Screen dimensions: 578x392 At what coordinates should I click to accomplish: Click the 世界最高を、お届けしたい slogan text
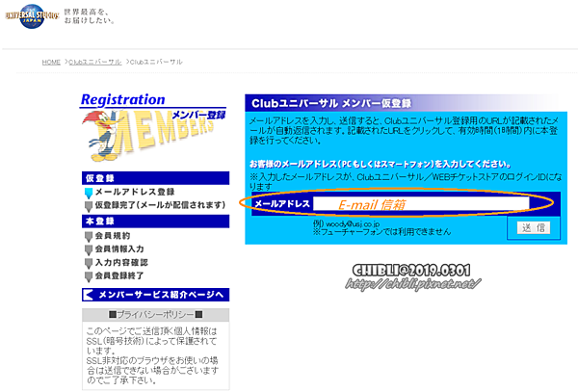coord(89,16)
